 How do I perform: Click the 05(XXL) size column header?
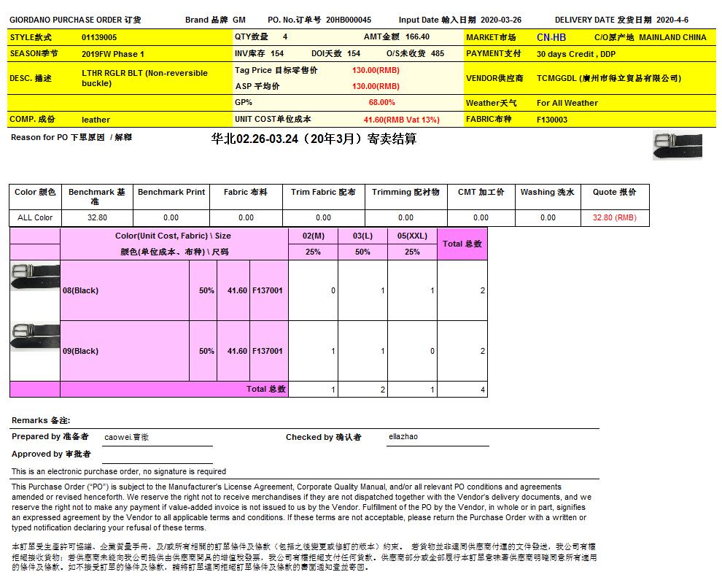point(412,236)
